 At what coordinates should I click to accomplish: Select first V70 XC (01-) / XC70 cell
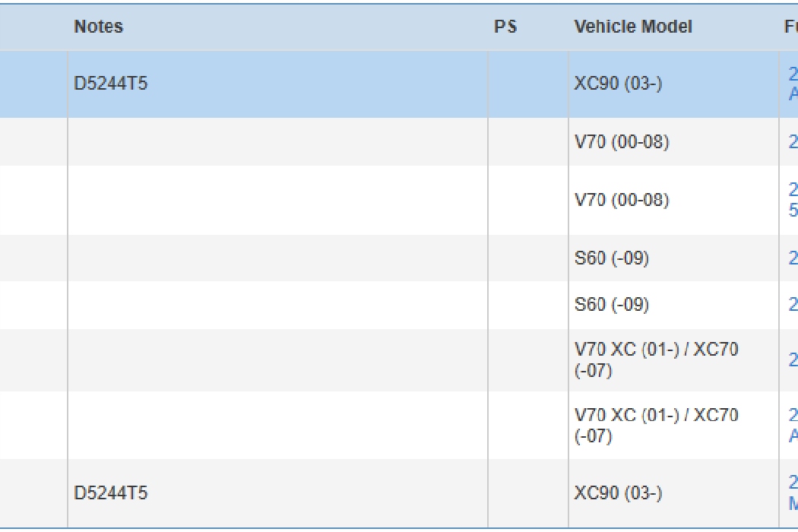(656, 360)
